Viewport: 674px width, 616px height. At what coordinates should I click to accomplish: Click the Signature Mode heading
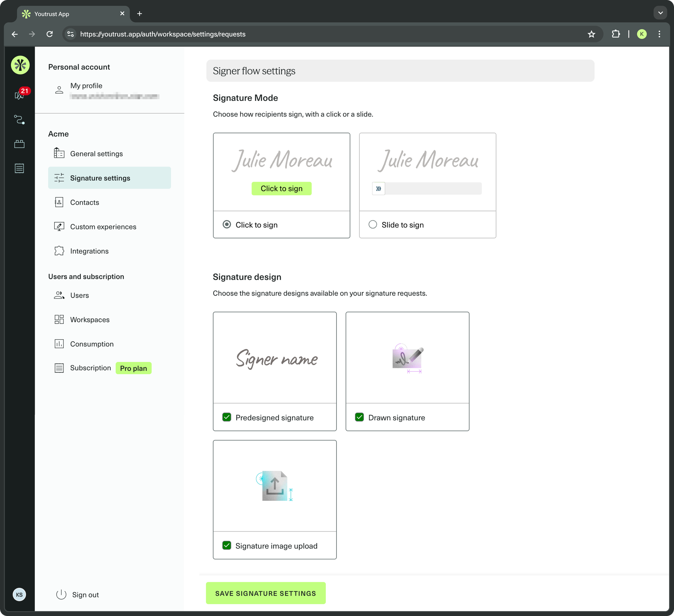(x=245, y=98)
